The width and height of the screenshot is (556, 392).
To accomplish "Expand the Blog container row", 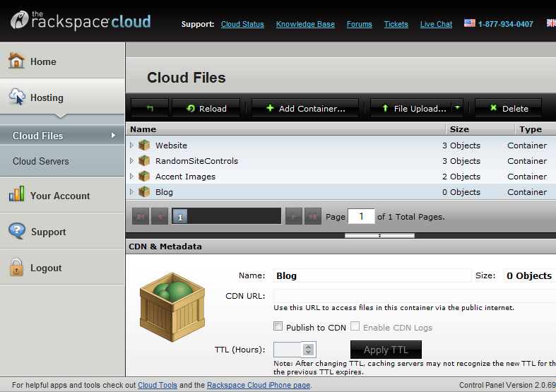I will point(131,191).
